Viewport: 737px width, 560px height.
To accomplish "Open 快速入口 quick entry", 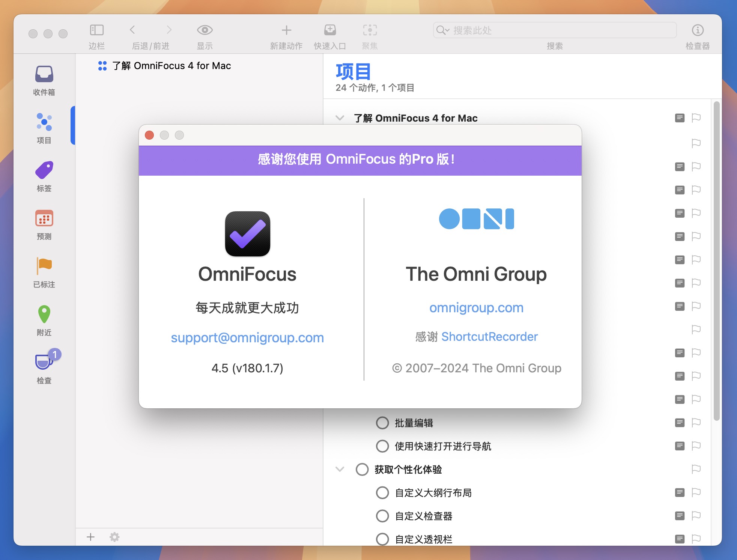I will (330, 30).
